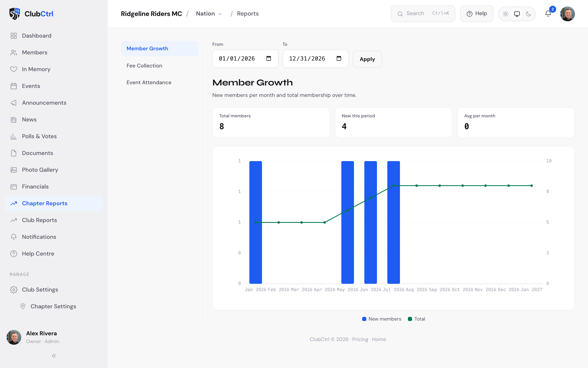This screenshot has width=588, height=368.
Task: Open Dashboard grid icon in sidebar
Action: coord(14,36)
